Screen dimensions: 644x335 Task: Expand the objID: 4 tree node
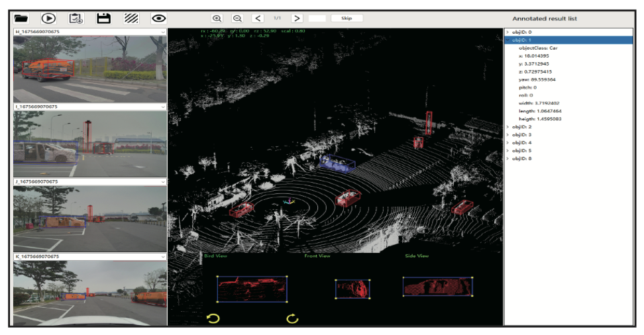[x=508, y=142]
